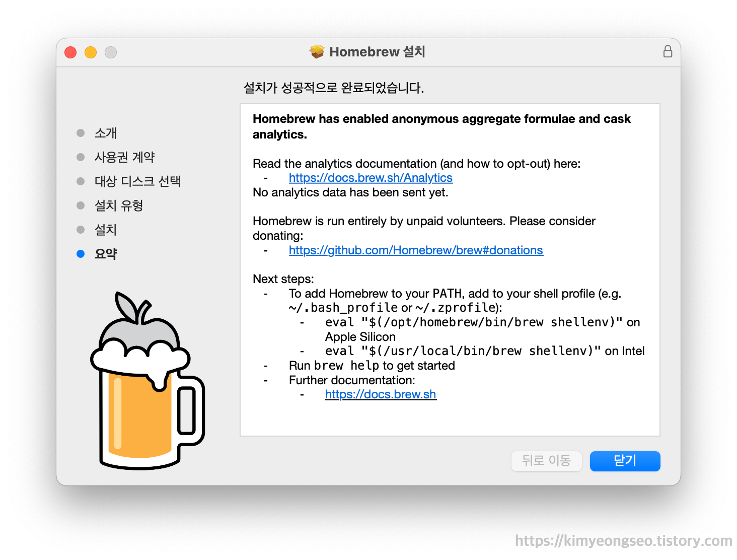Click the gray bullet next to 설치 유형
This screenshot has height=560, width=737.
tap(81, 205)
